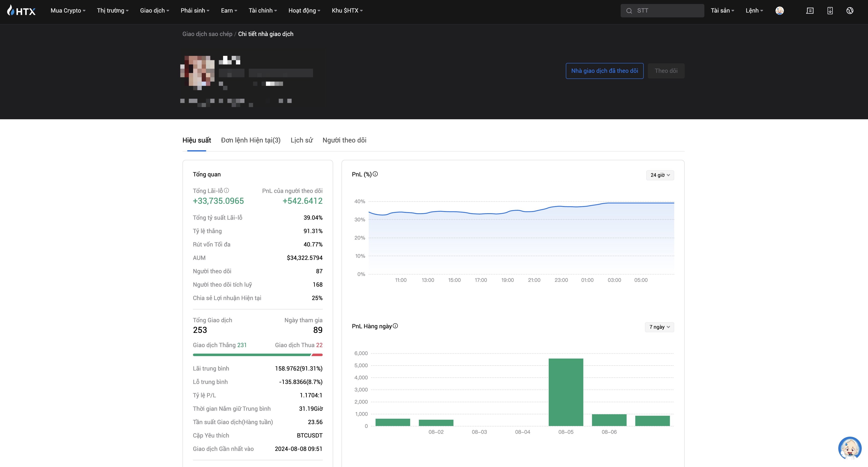The height and width of the screenshot is (467, 868).
Task: Switch to the Lịch sử tab
Action: (302, 140)
